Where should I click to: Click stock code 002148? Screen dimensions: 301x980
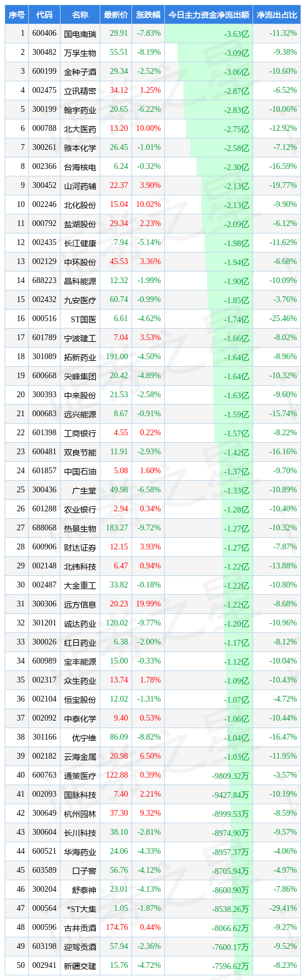point(44,566)
